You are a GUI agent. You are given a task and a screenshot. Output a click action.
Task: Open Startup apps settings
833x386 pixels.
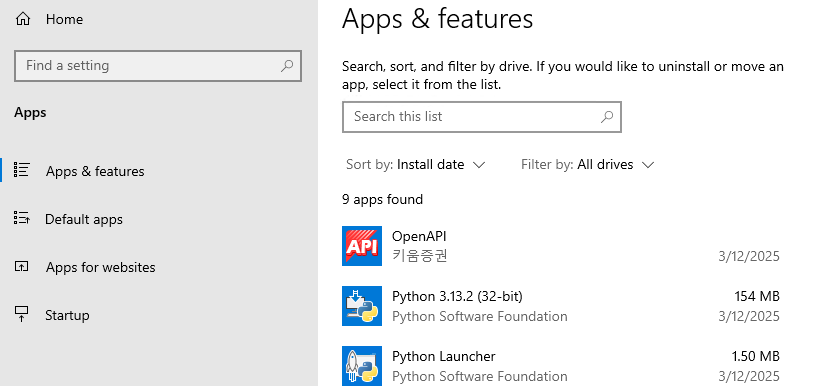pos(67,315)
